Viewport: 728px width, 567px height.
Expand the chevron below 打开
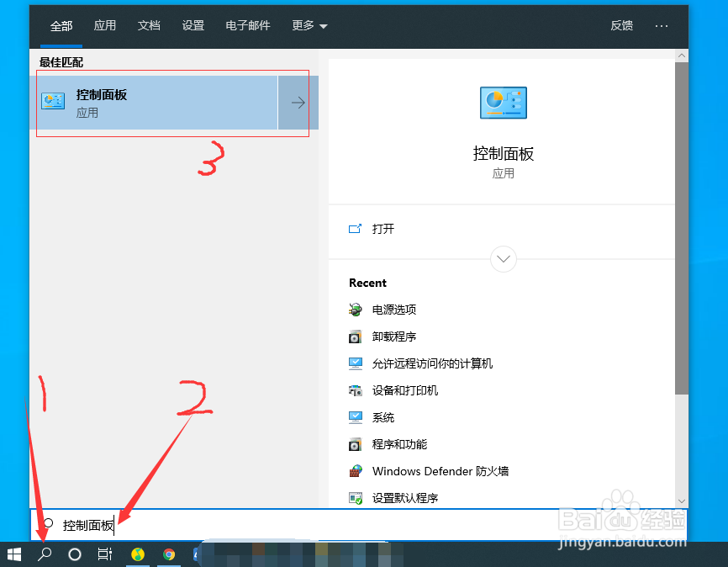(x=503, y=259)
